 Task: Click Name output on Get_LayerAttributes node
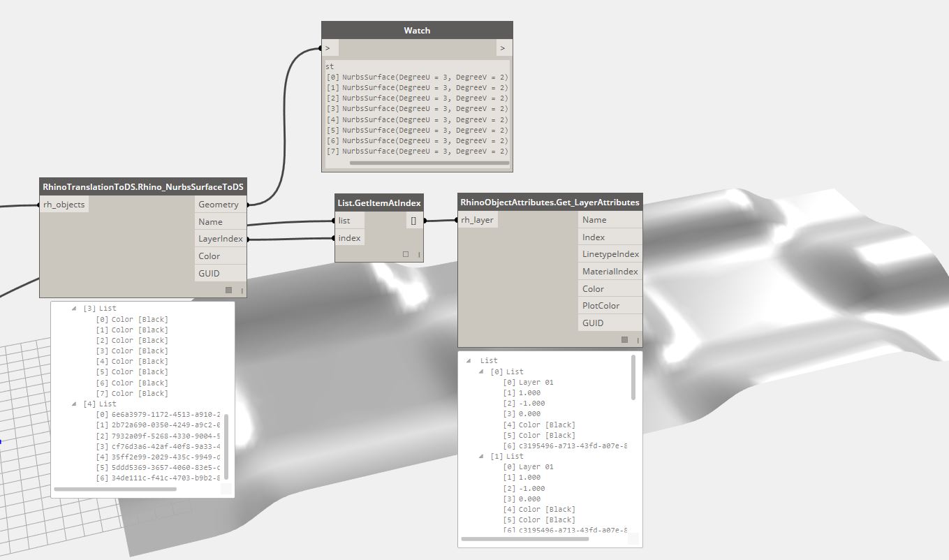pos(610,220)
